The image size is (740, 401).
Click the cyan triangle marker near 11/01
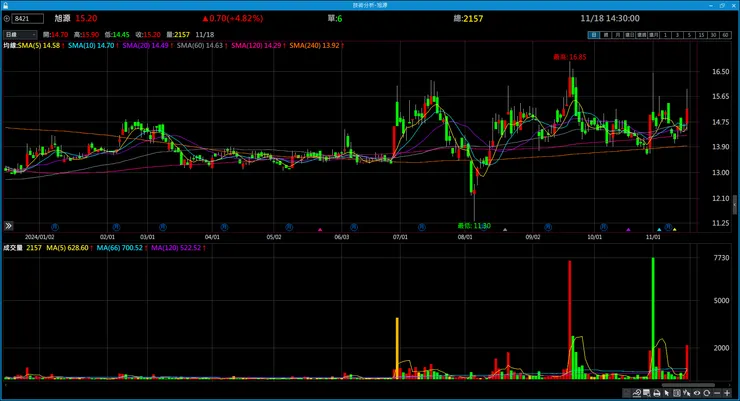659,230
